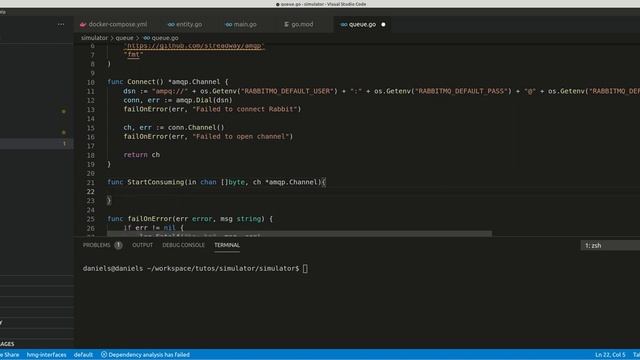Click the "fmt" import string
This screenshot has height=360, width=640.
click(133, 55)
